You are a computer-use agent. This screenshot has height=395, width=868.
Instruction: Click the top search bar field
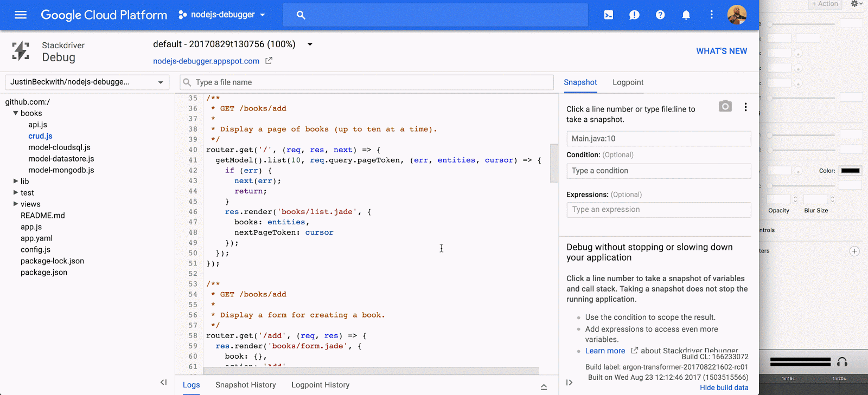coord(436,15)
